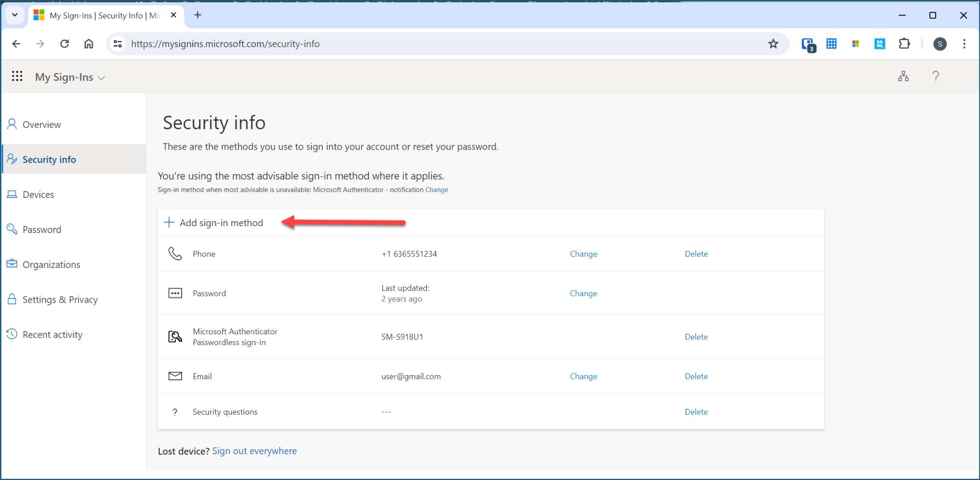Change the Password

[x=583, y=293]
